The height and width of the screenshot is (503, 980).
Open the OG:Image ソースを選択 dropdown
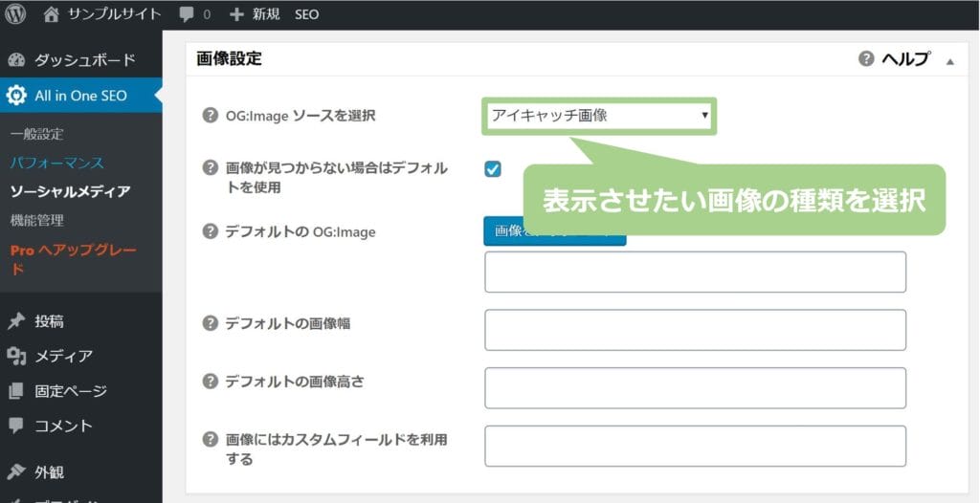599,116
